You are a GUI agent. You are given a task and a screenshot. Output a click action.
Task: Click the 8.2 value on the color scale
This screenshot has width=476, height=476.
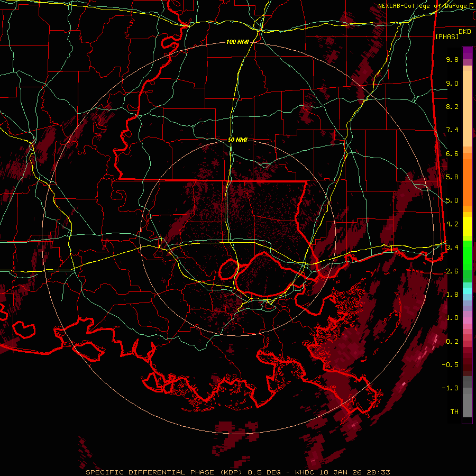[x=452, y=106]
